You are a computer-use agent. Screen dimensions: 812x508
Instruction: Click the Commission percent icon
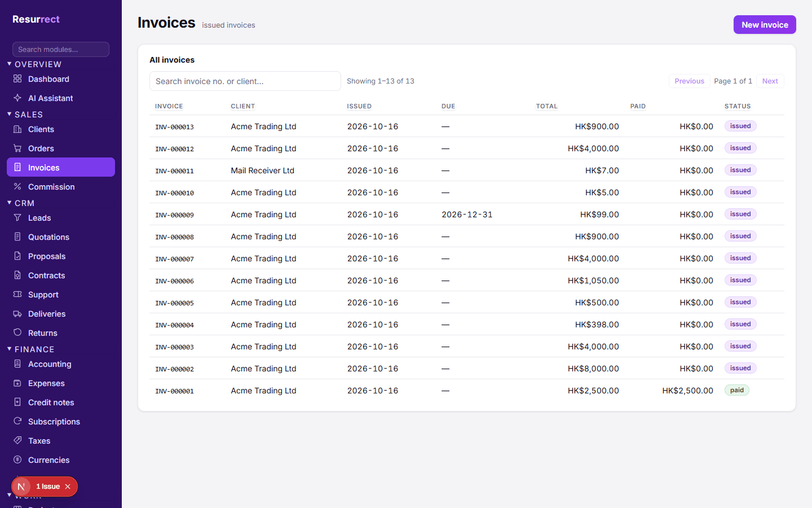click(x=17, y=187)
